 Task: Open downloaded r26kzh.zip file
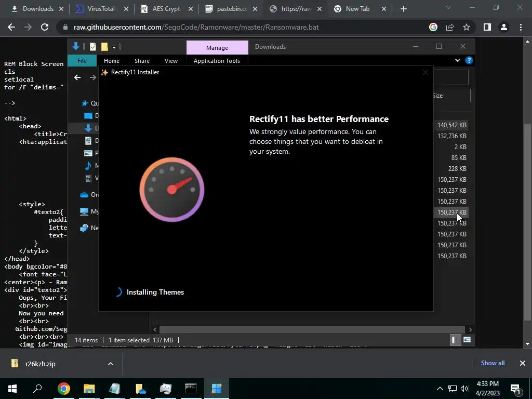click(40, 364)
